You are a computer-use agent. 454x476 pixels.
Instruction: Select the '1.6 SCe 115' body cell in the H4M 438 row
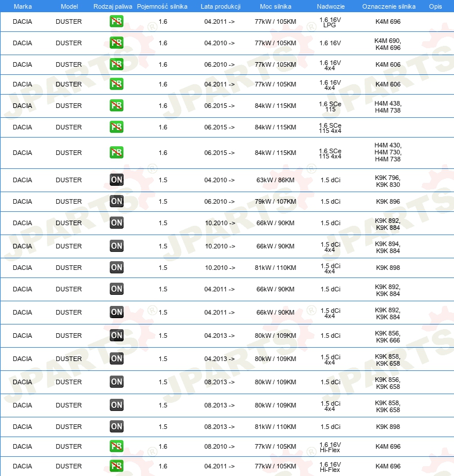330,107
